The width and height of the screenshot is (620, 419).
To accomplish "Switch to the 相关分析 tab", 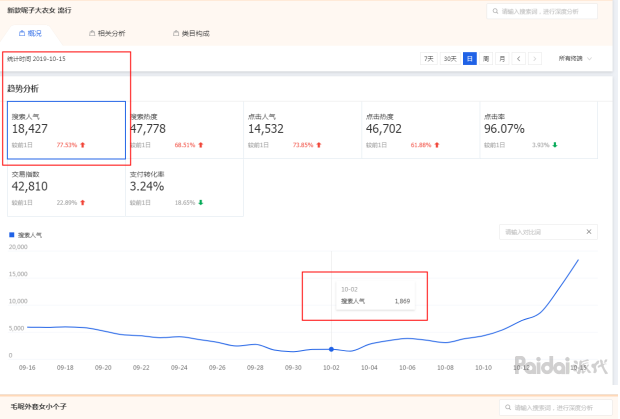I will (x=107, y=34).
